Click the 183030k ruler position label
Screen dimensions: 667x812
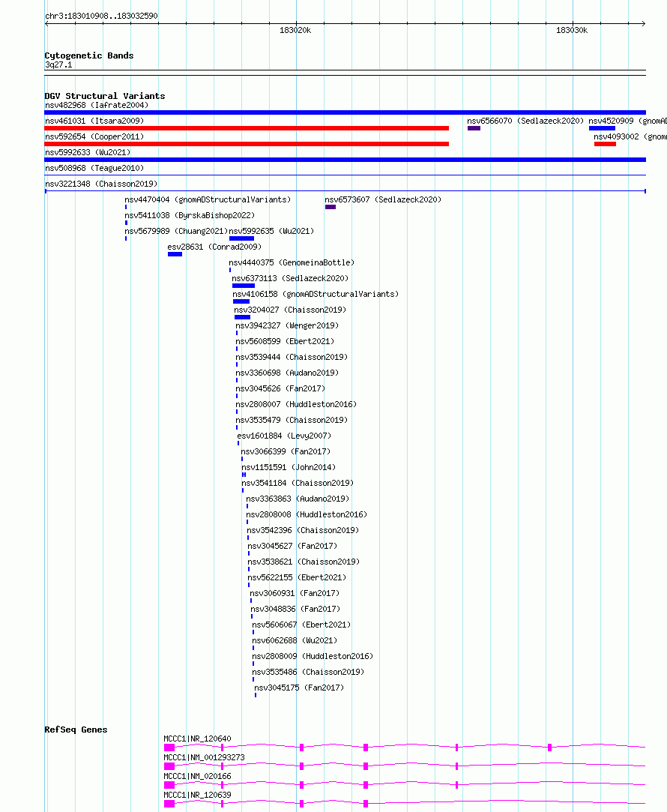[x=572, y=31]
